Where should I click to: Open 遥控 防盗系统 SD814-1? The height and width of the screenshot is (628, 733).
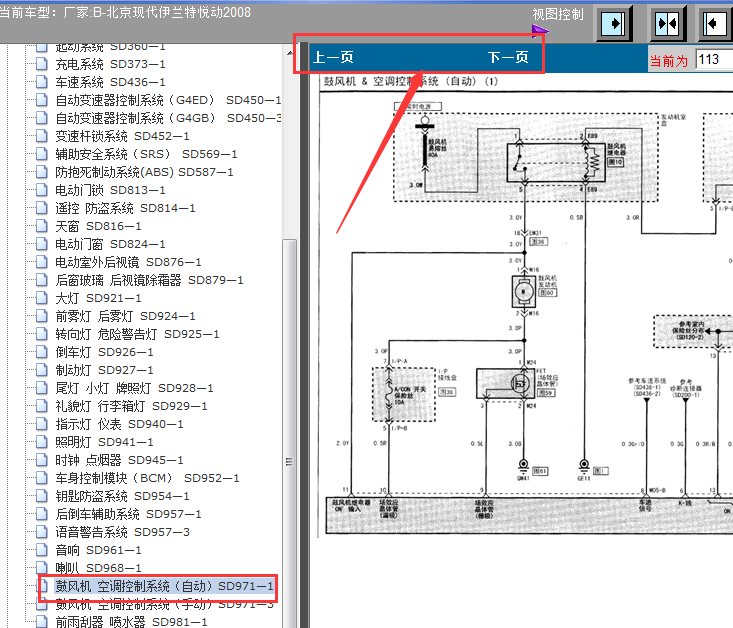tap(125, 208)
